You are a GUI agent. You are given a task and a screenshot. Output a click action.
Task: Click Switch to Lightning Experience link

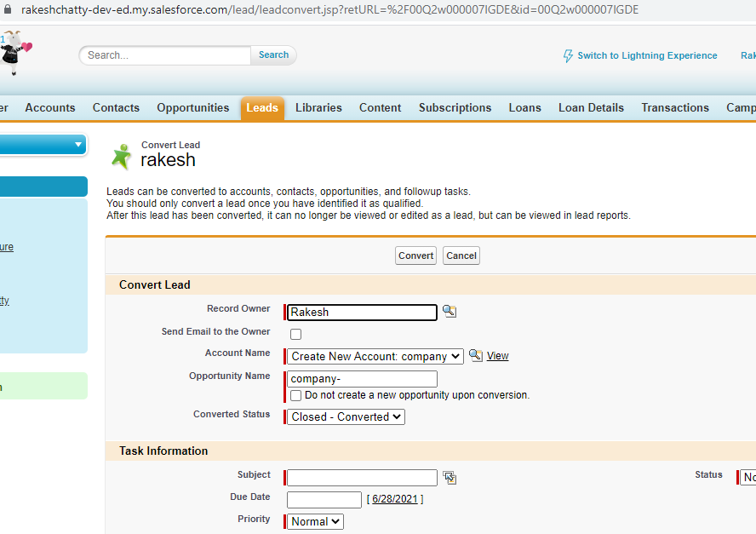click(x=647, y=55)
